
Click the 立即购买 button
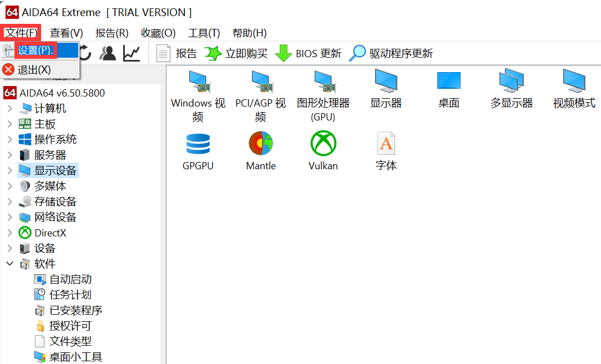pyautogui.click(x=236, y=53)
